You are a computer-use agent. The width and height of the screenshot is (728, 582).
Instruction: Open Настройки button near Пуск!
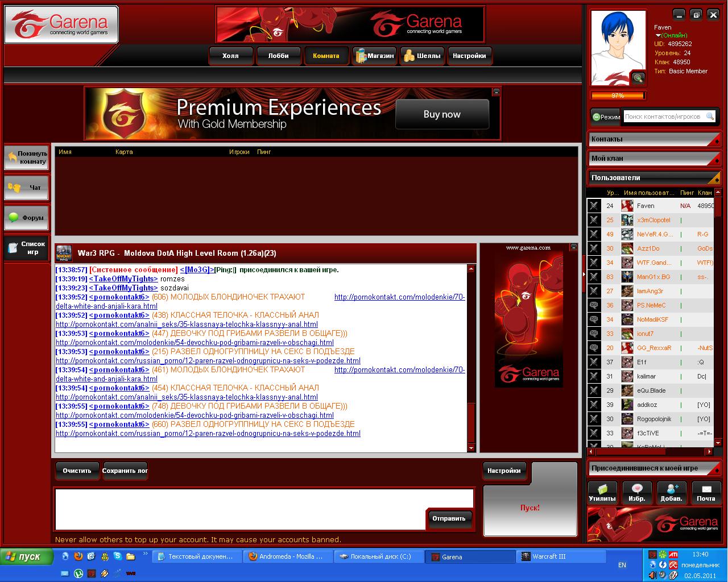[x=504, y=471]
